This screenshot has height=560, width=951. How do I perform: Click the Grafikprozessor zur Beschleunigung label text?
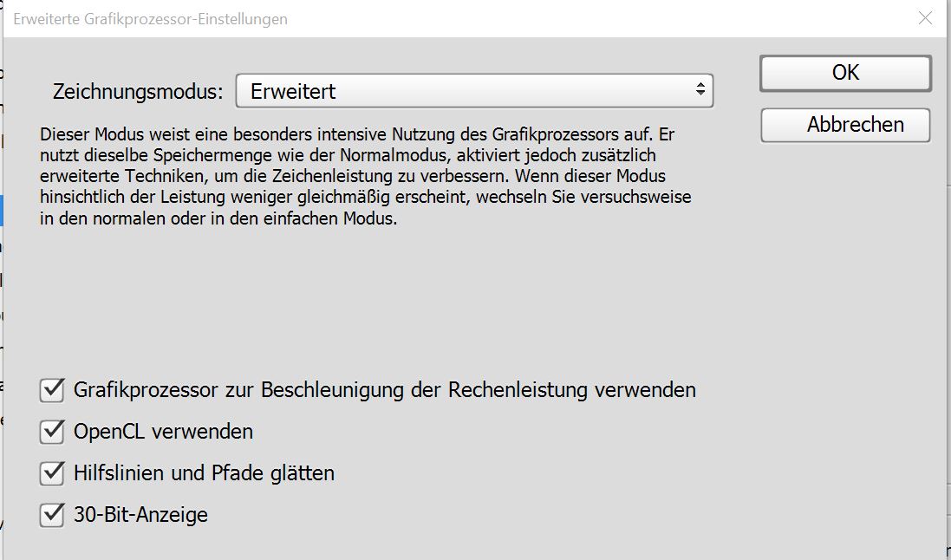[385, 390]
